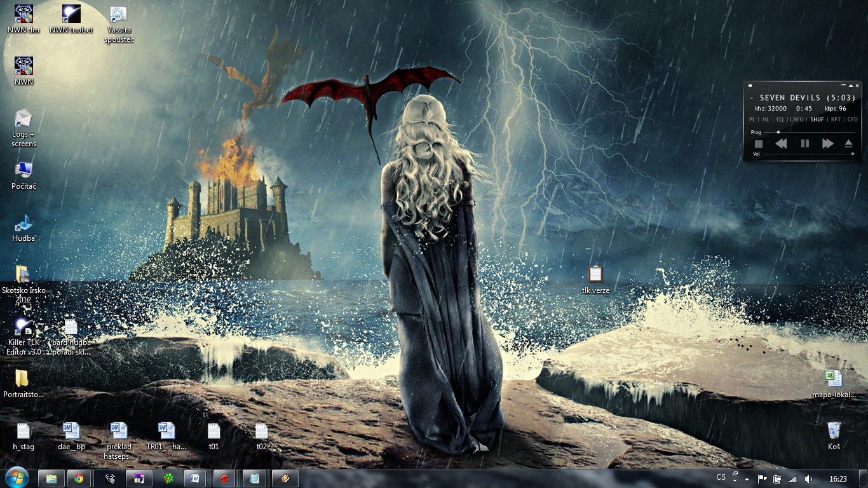Open the CS input language selector

tap(721, 477)
